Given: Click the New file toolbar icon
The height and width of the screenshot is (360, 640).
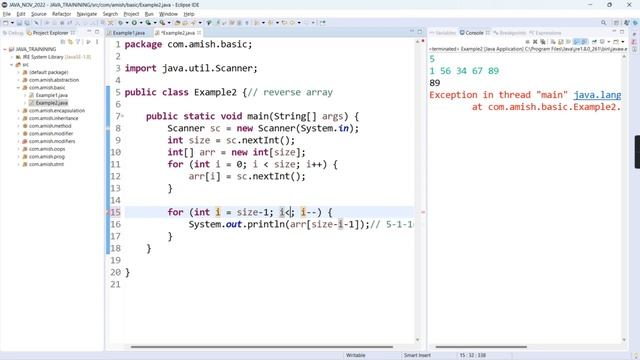Looking at the screenshot, I should pos(6,23).
